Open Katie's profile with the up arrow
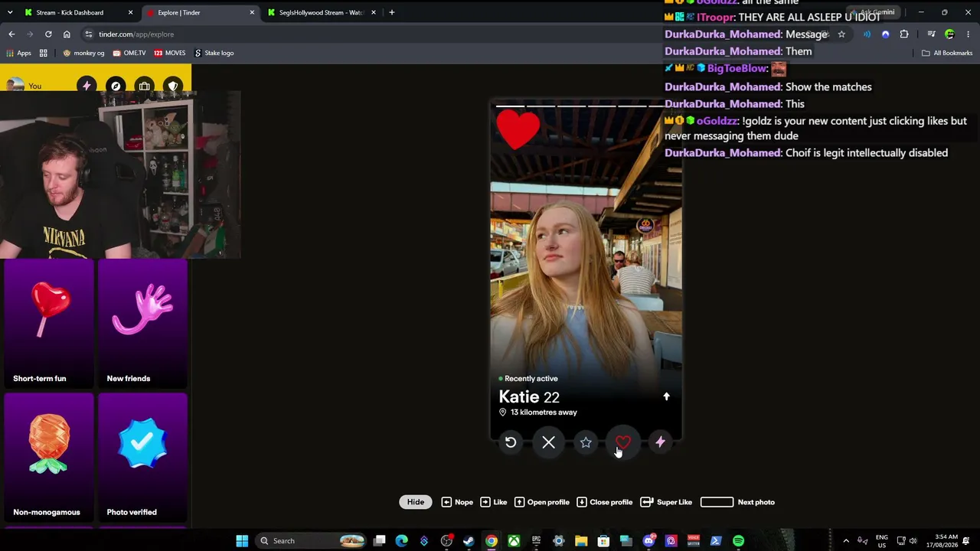The image size is (980, 551). 666,396
